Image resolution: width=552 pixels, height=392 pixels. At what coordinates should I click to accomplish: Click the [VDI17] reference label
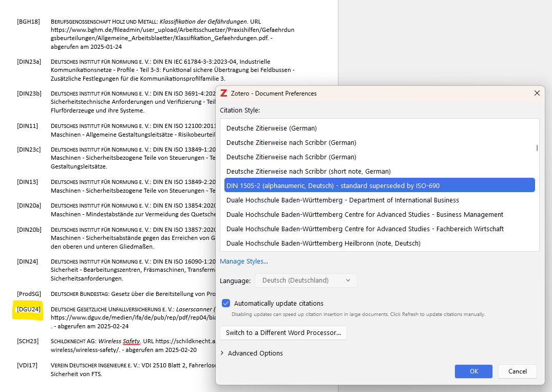27,365
